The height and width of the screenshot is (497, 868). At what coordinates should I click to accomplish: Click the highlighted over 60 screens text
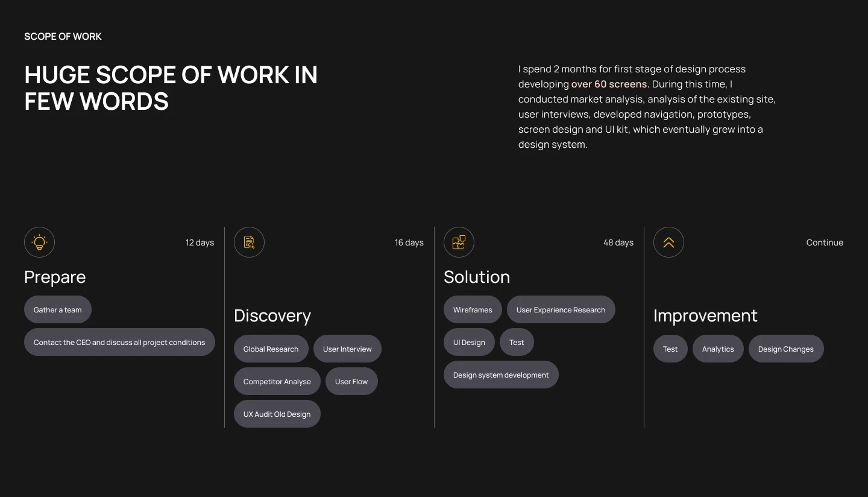610,84
